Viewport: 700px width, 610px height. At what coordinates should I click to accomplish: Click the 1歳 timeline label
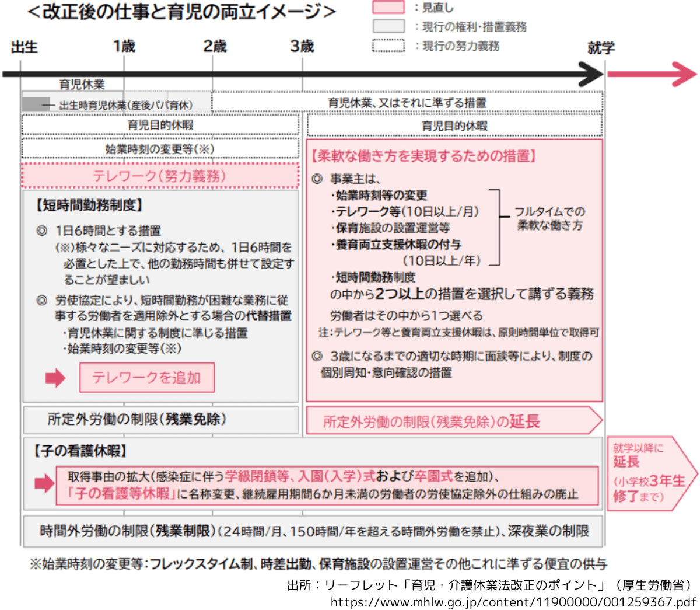(x=124, y=47)
